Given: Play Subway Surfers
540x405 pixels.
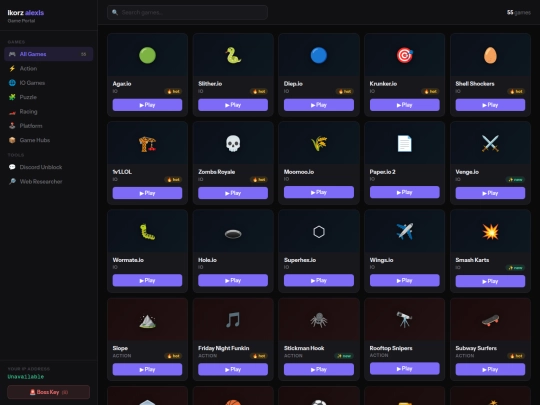Looking at the screenshot, I should click(x=490, y=369).
